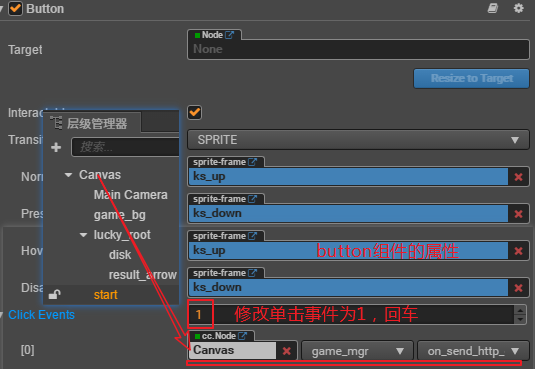Collapse the Button component section arrow
This screenshot has height=369, width=535.
(x=1, y=9)
